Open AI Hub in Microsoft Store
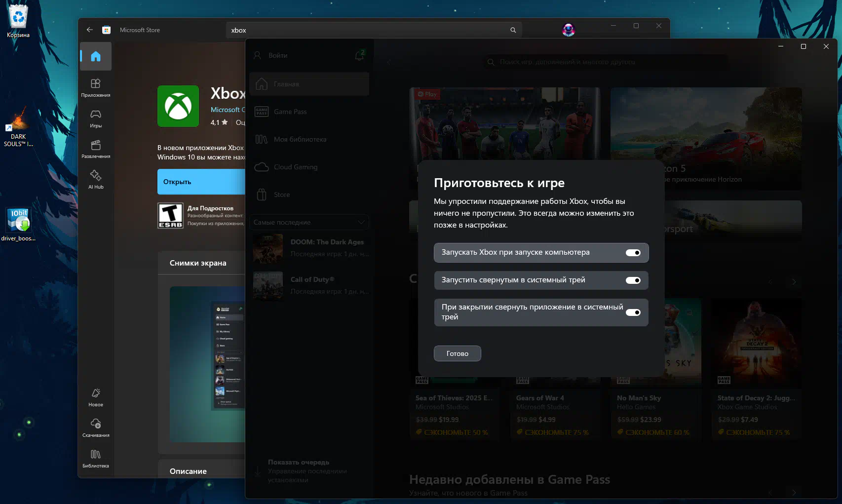Screen dimensions: 842x504 pos(96,179)
